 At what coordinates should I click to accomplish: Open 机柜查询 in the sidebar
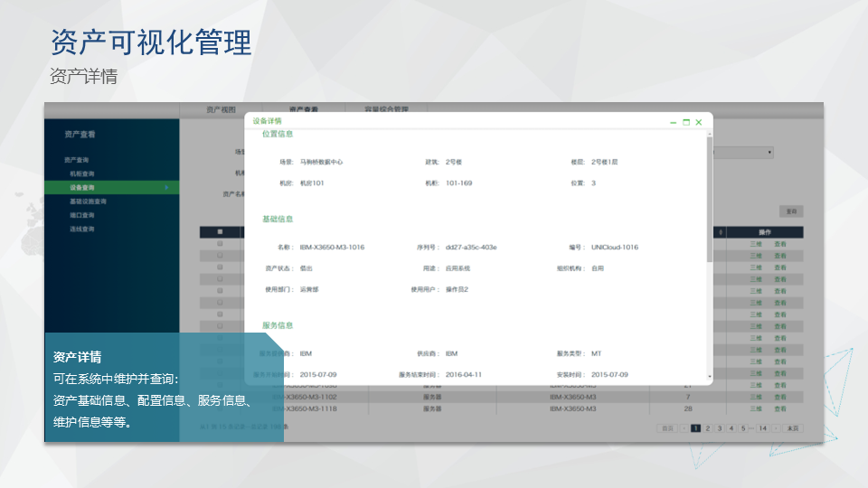pyautogui.click(x=82, y=174)
